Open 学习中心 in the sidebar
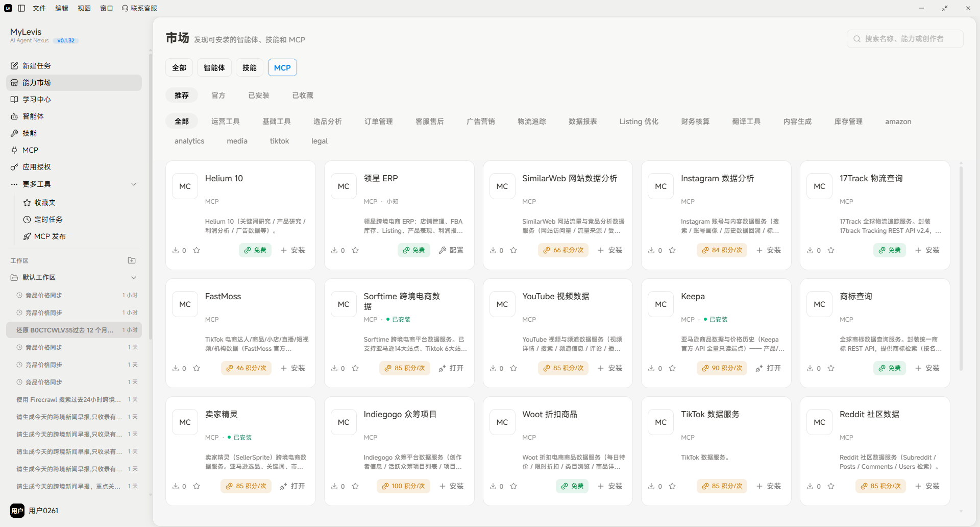 pyautogui.click(x=74, y=100)
